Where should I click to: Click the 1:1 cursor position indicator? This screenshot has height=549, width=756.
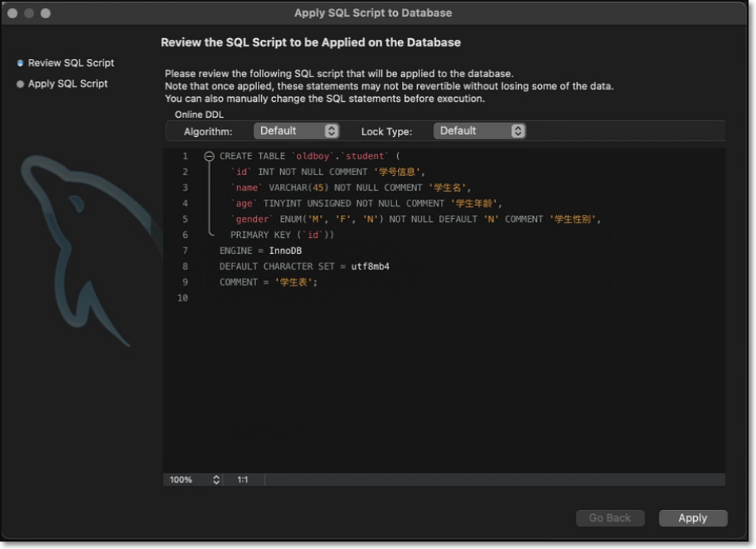pos(243,480)
